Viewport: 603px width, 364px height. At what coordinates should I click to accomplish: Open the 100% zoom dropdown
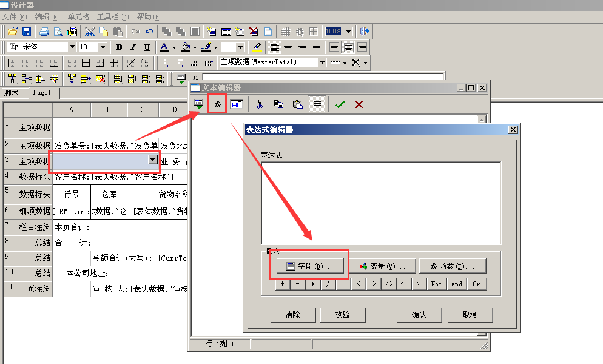pos(348,31)
